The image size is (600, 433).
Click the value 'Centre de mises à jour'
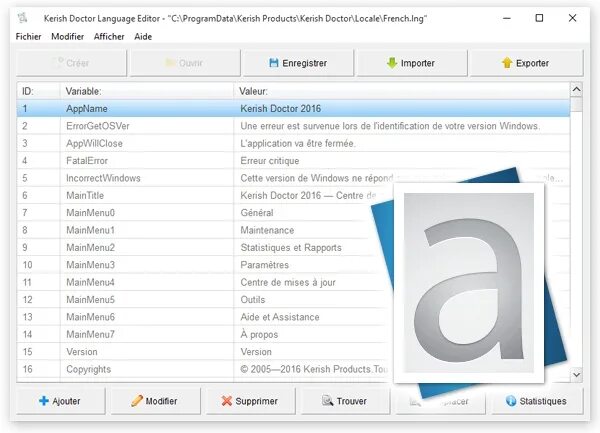(288, 282)
